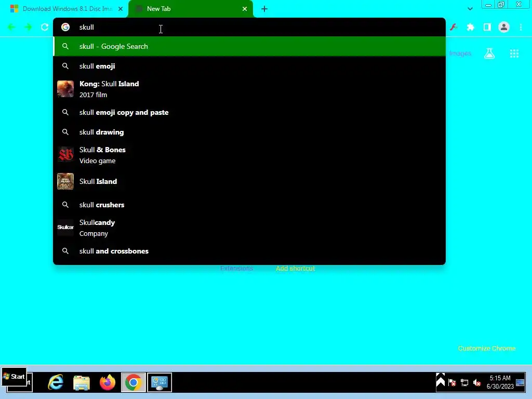Open the Windows Start button
This screenshot has width=532, height=399.
tap(14, 377)
